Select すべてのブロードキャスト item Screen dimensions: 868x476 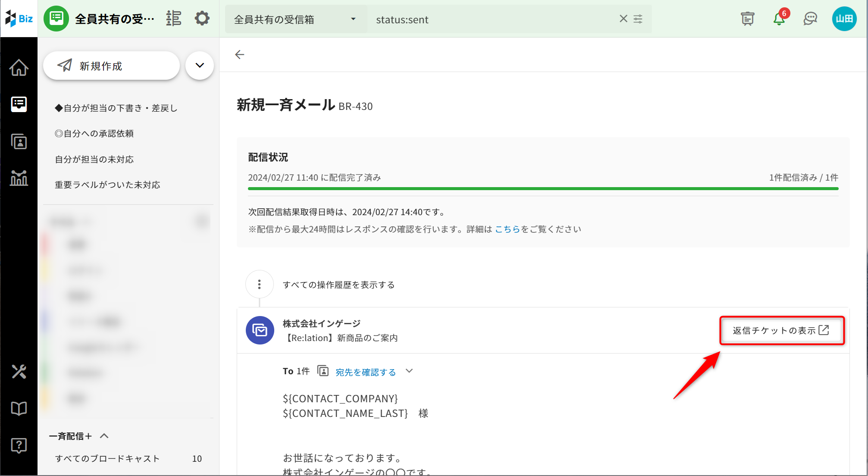coord(107,459)
